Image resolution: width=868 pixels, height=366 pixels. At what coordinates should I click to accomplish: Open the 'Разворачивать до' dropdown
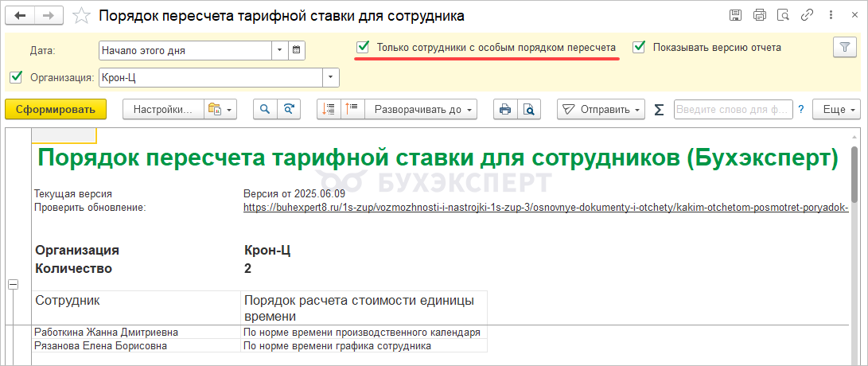point(424,110)
